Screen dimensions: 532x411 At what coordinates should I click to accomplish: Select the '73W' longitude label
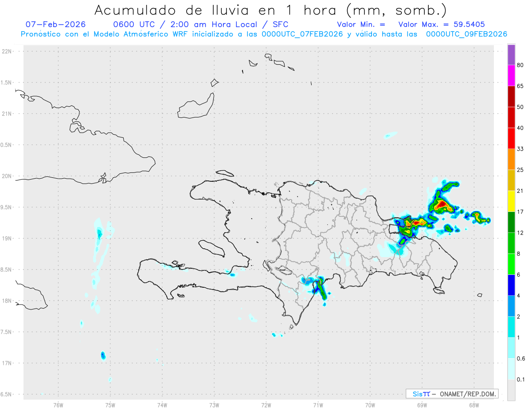(x=214, y=405)
